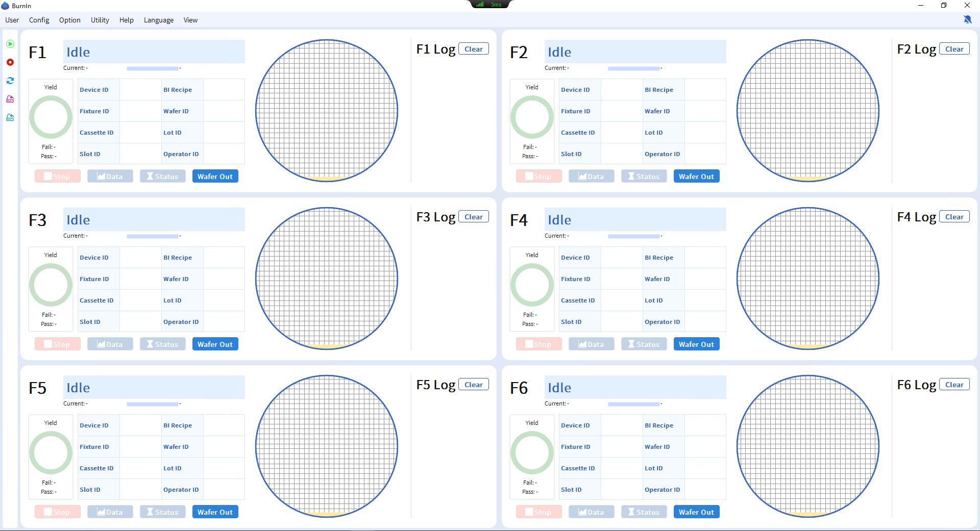Open the Language menu
This screenshot has width=980, height=531.
[x=158, y=20]
